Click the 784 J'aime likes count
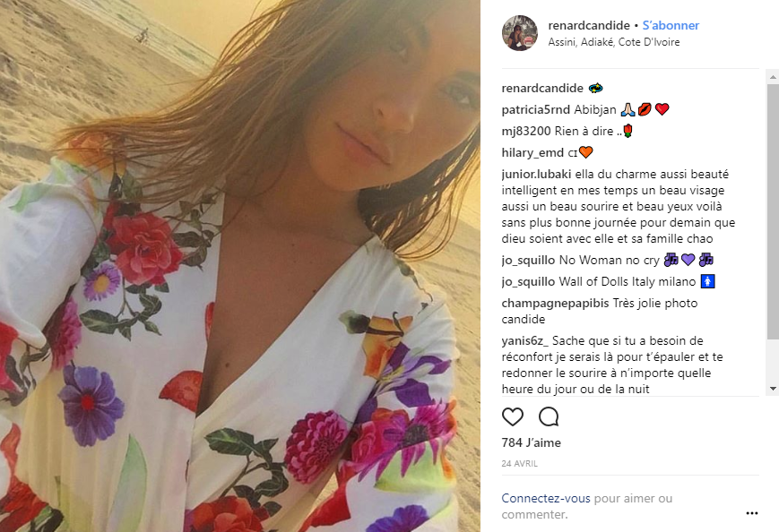The width and height of the screenshot is (779, 532). click(x=531, y=442)
